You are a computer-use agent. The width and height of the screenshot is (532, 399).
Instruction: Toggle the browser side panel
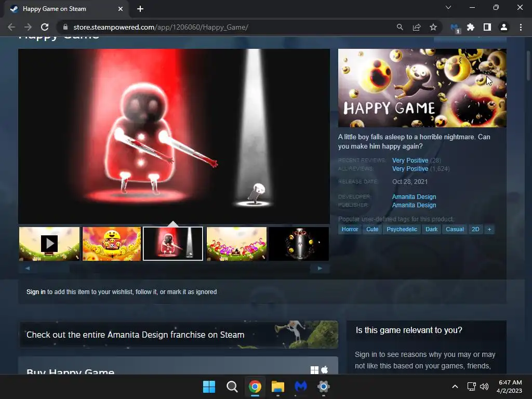tap(487, 27)
